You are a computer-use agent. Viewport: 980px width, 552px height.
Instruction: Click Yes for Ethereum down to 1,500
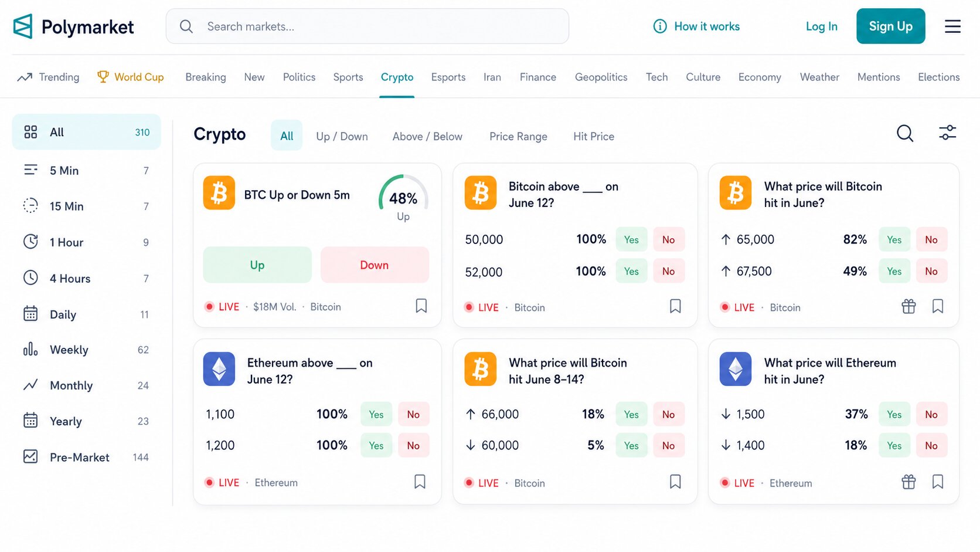coord(894,414)
